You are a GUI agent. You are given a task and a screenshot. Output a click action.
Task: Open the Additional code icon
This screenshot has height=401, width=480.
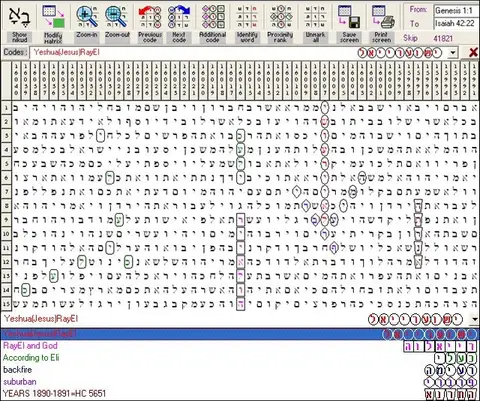(213, 17)
